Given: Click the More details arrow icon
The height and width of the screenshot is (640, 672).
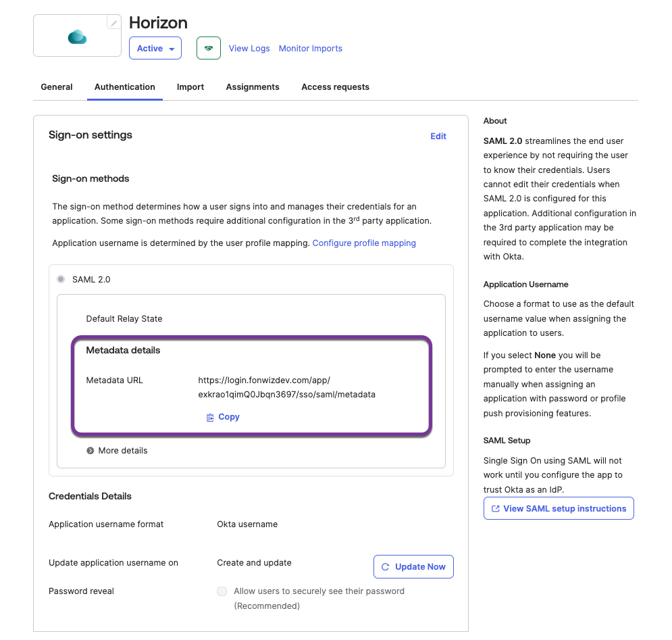Looking at the screenshot, I should [x=91, y=451].
